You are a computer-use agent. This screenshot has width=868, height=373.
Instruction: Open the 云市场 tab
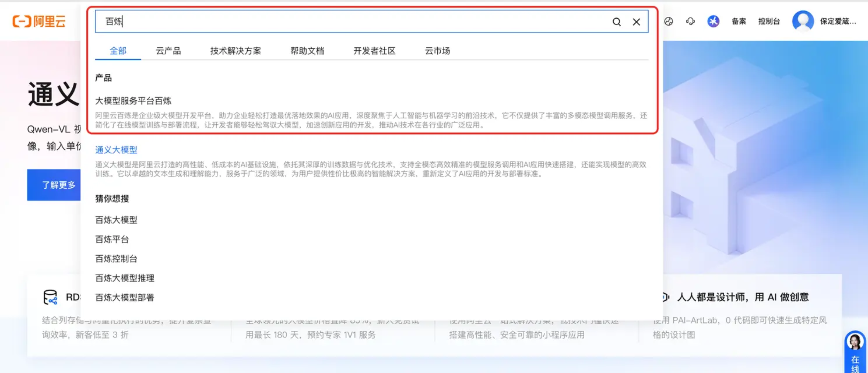click(x=437, y=51)
